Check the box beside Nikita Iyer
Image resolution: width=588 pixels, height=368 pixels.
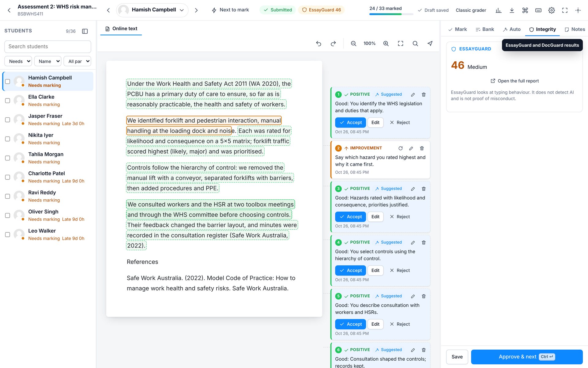(x=8, y=139)
